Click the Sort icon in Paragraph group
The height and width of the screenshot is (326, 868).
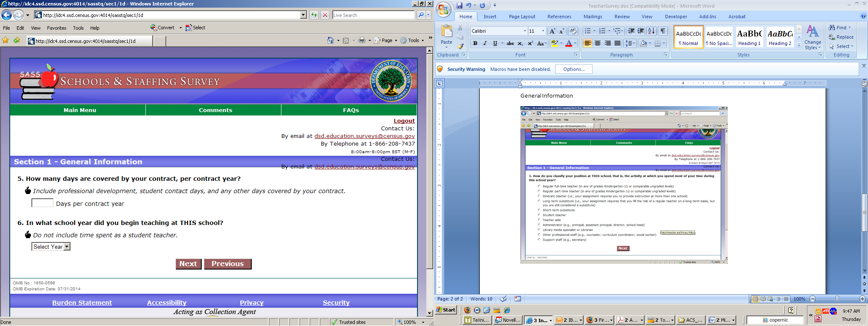coord(651,31)
